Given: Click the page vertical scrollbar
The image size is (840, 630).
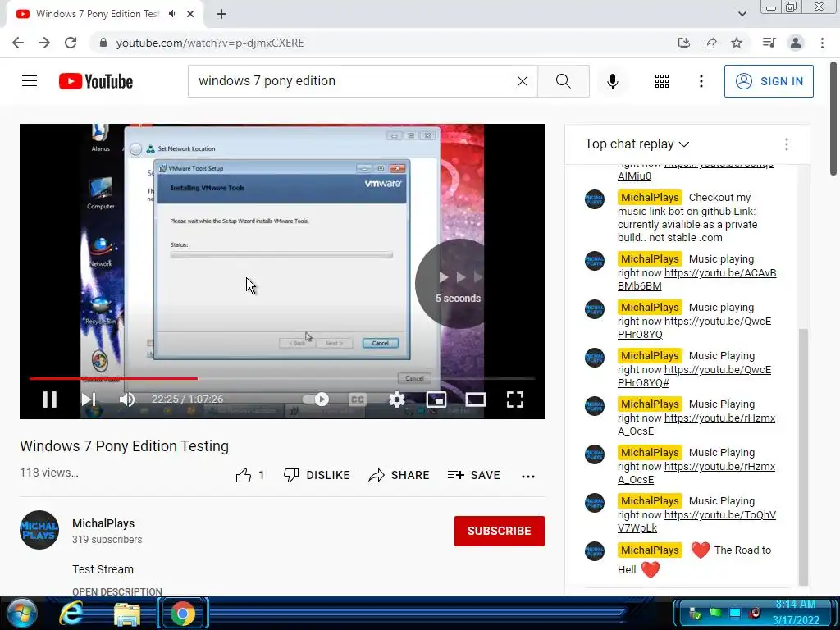Looking at the screenshot, I should click(834, 119).
